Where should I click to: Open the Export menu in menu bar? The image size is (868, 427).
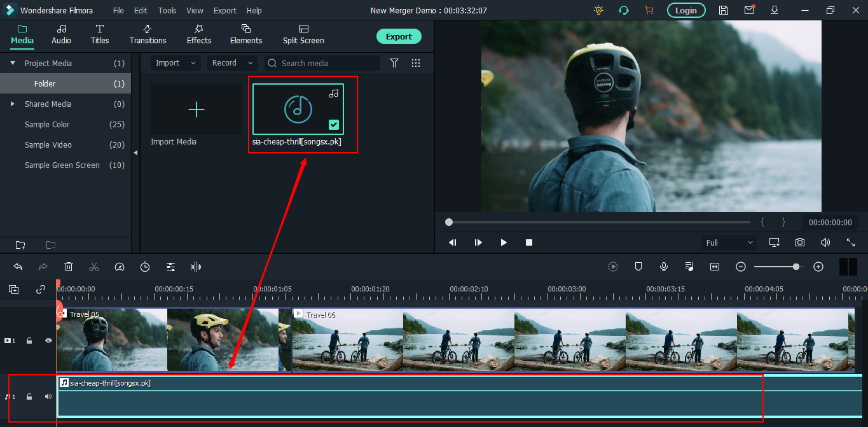pos(225,10)
